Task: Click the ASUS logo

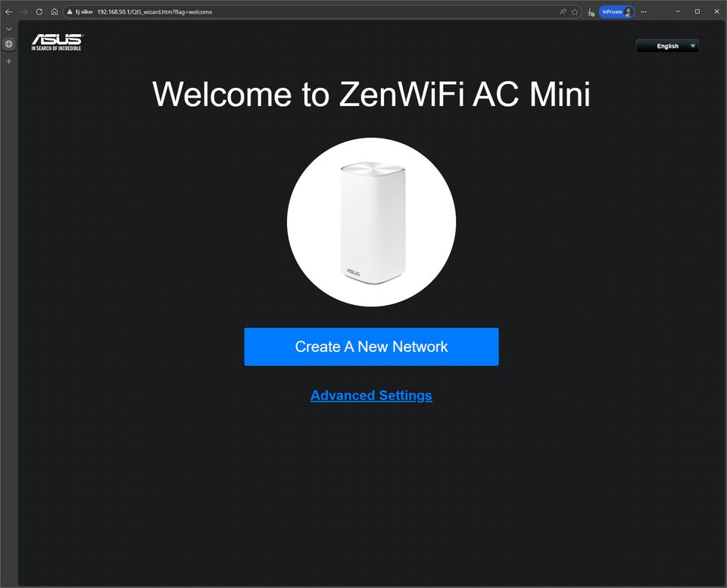Action: tap(57, 42)
